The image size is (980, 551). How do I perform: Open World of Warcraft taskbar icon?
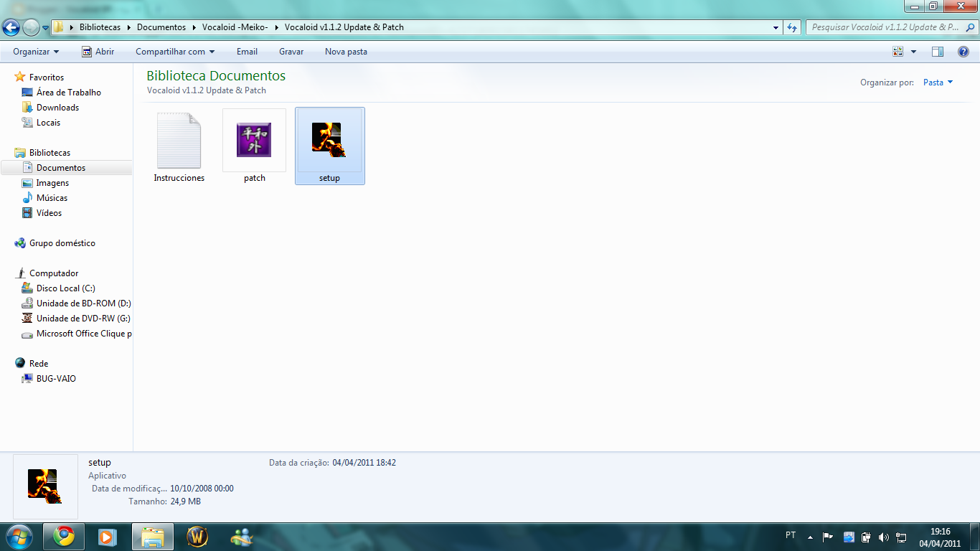coord(197,536)
